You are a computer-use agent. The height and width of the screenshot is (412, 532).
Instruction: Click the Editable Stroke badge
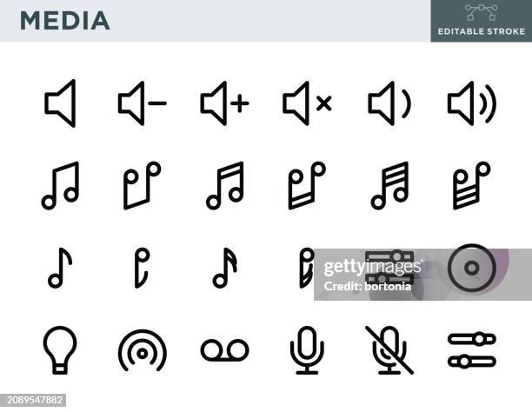coord(481,21)
